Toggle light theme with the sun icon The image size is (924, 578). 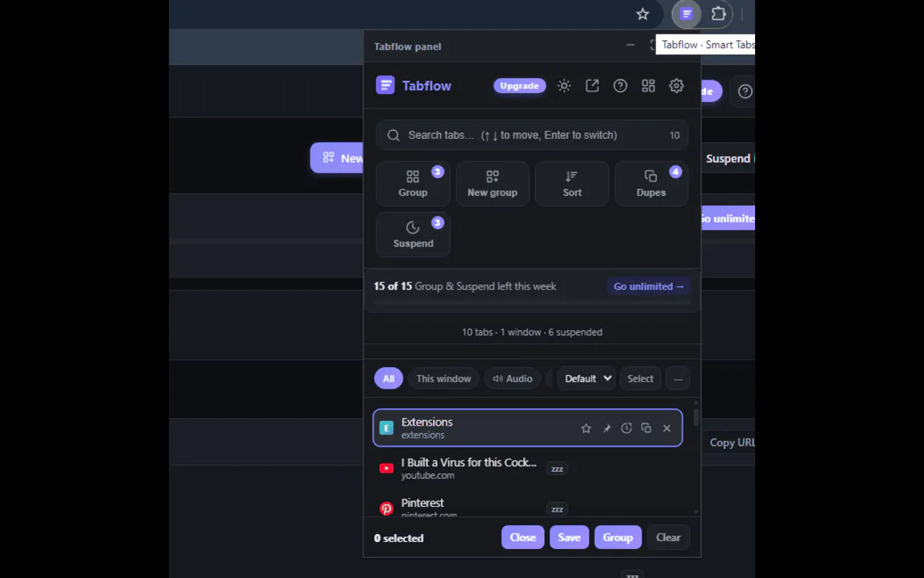pyautogui.click(x=565, y=86)
